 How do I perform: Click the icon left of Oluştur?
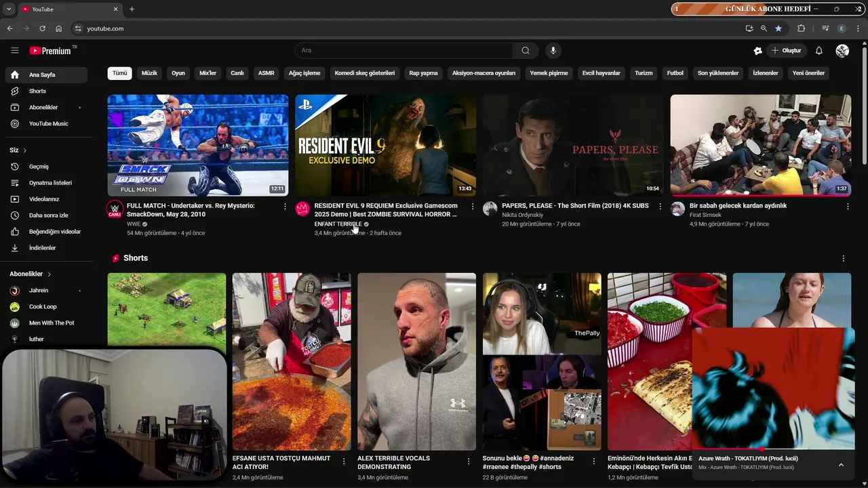[x=757, y=50]
